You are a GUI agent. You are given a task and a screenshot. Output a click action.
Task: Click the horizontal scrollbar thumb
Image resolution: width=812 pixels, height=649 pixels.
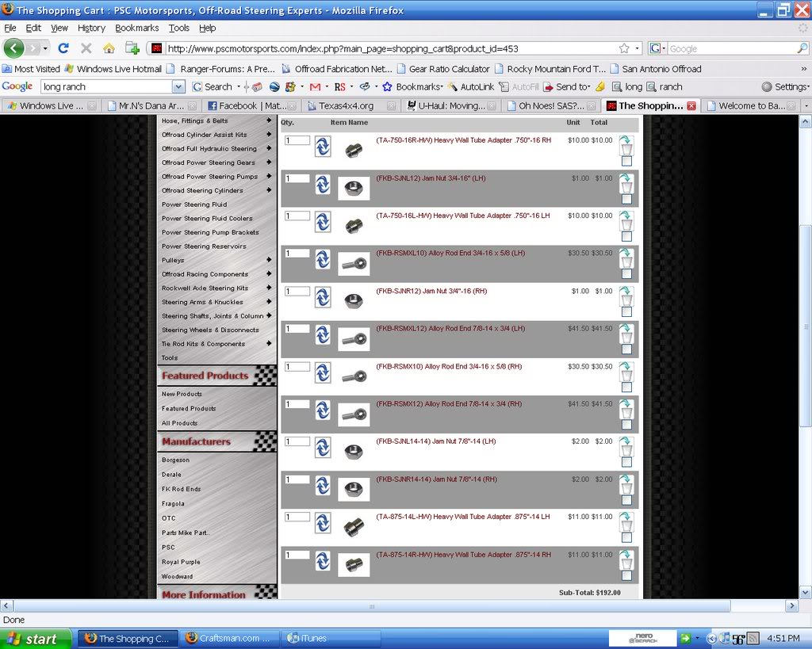pos(372,605)
